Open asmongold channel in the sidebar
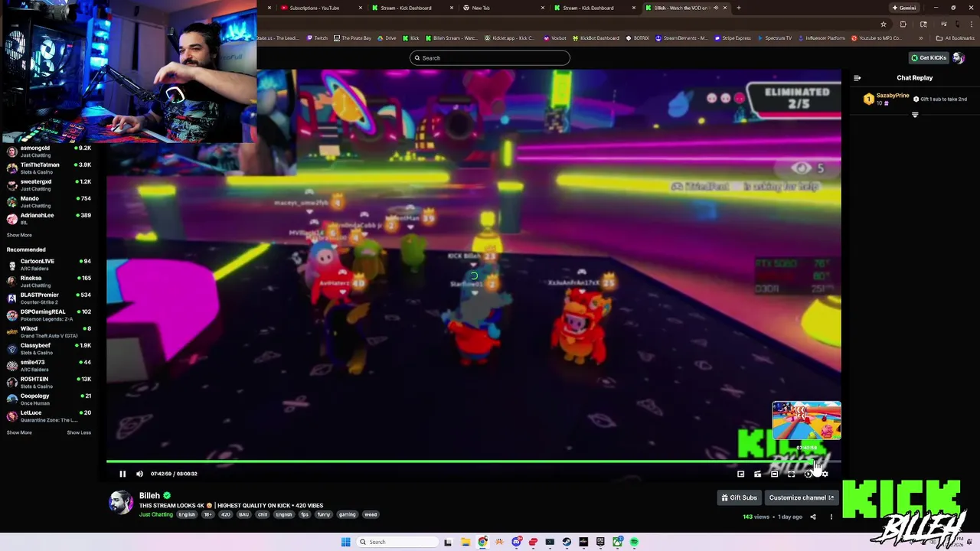Screen dimensions: 980x551 click(x=49, y=151)
